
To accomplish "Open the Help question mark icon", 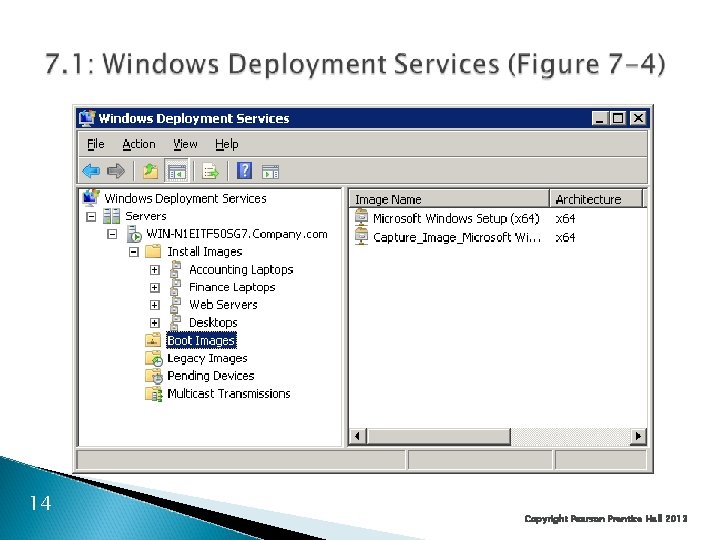I will point(244,171).
